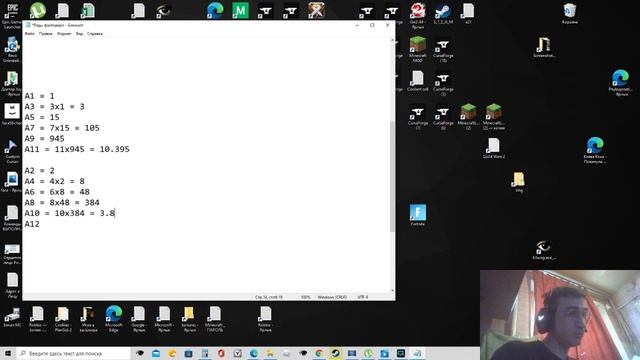This screenshot has width=640, height=360.
Task: Open the Minecraft MOD desktop icon
Action: pos(418,49)
